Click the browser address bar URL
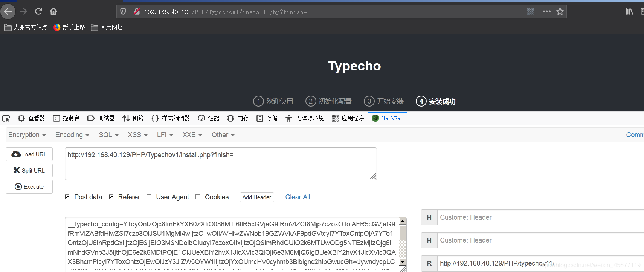The height and width of the screenshot is (272, 644). coord(225,12)
